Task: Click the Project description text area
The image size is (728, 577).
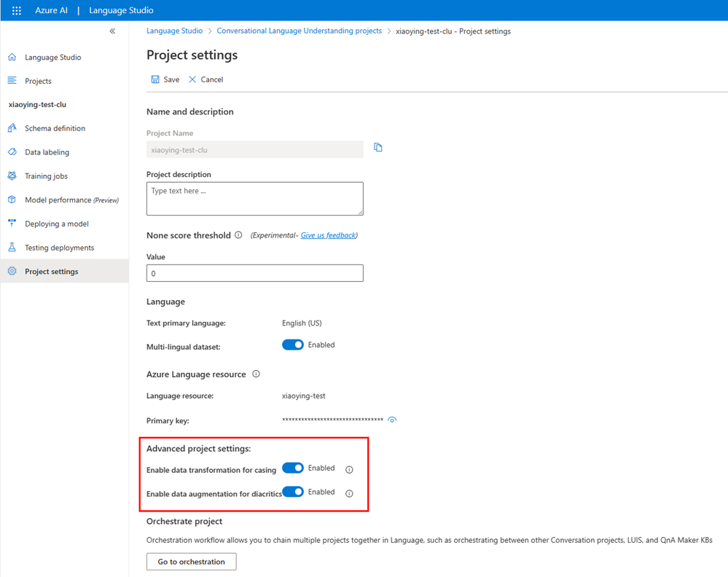Action: (255, 199)
